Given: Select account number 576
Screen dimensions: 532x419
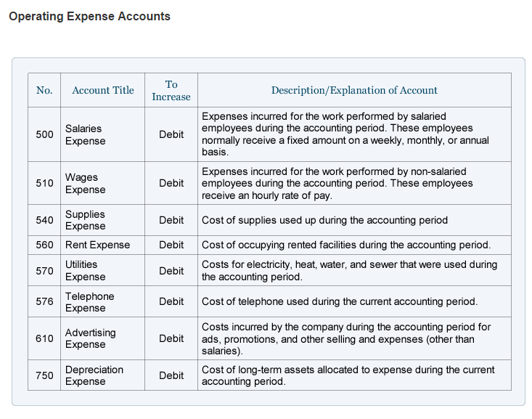Looking at the screenshot, I should (44, 301).
